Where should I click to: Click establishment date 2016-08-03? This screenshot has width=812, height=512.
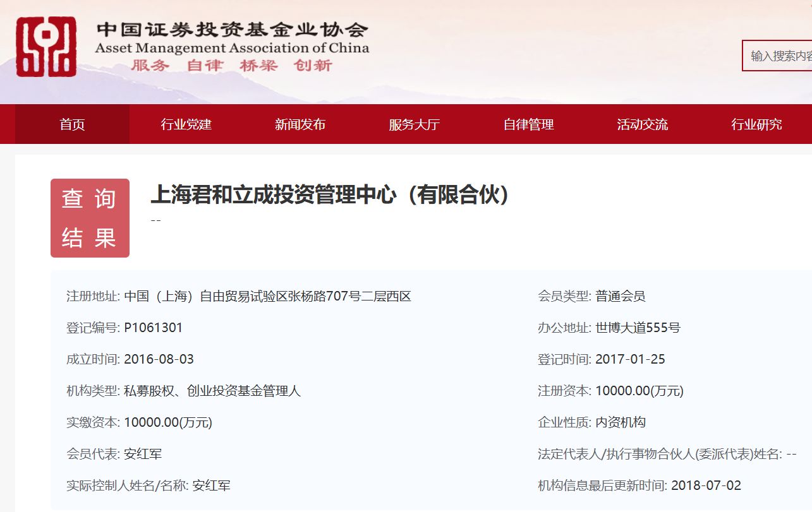click(x=159, y=359)
